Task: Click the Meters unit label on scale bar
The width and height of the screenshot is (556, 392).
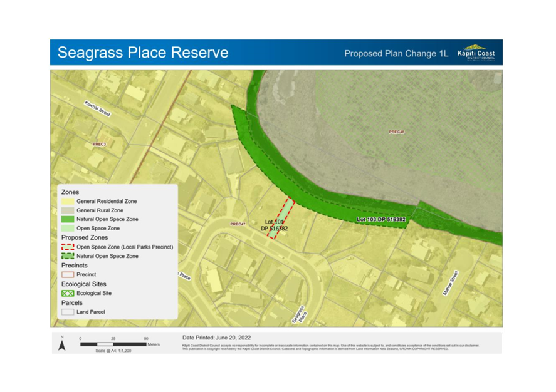Action: point(154,344)
